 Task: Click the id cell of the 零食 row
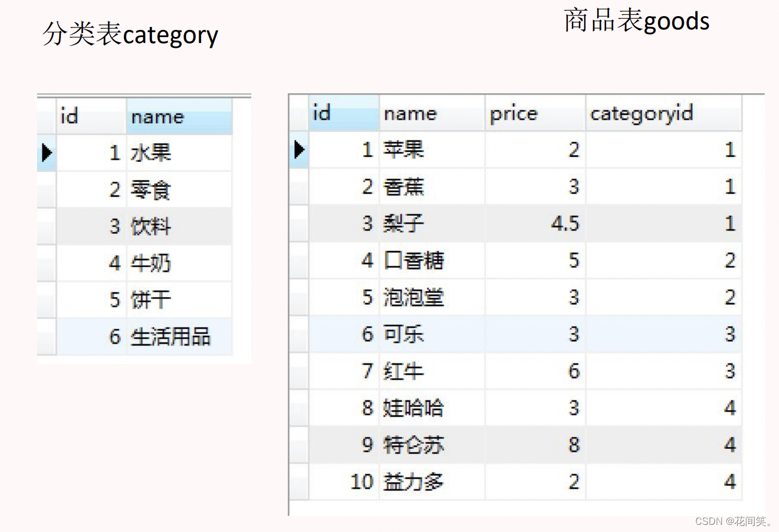[92, 189]
